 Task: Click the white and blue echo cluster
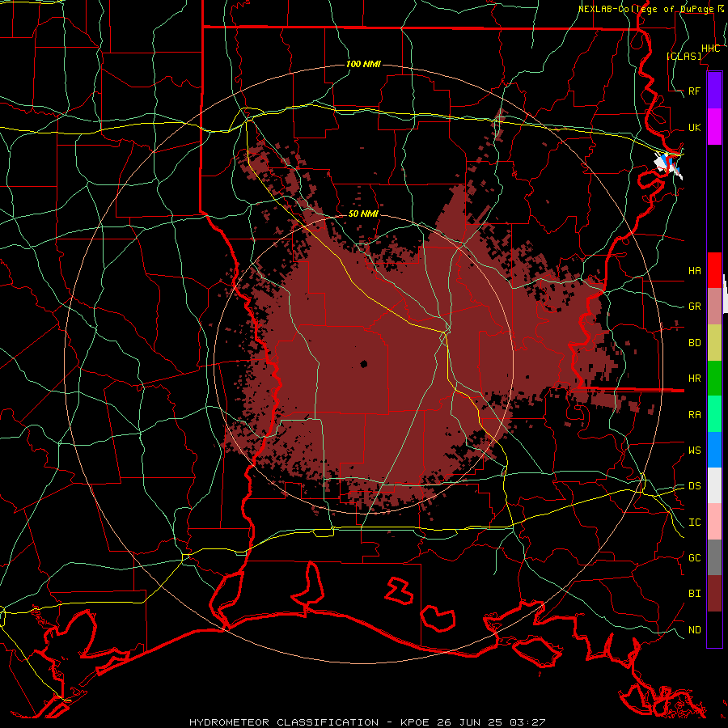[669, 165]
